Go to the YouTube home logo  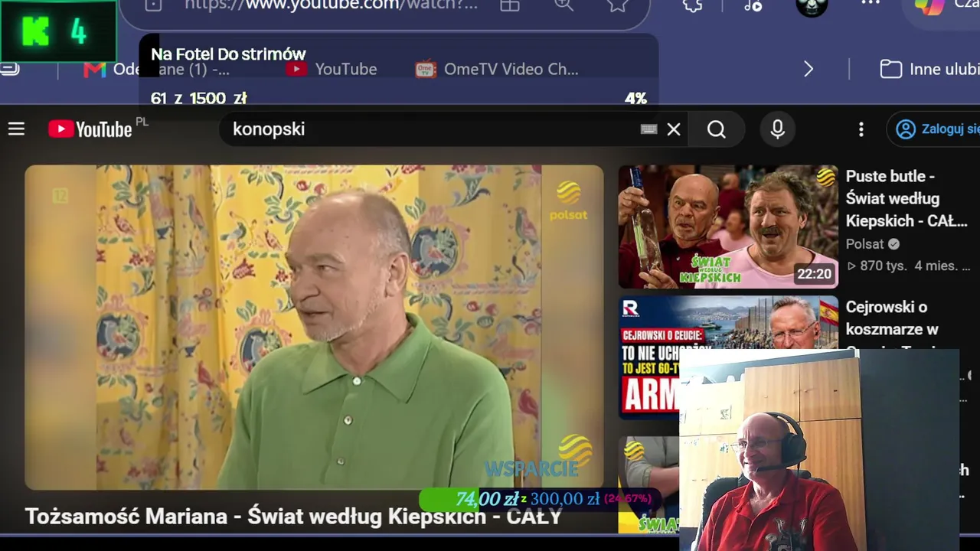(90, 129)
